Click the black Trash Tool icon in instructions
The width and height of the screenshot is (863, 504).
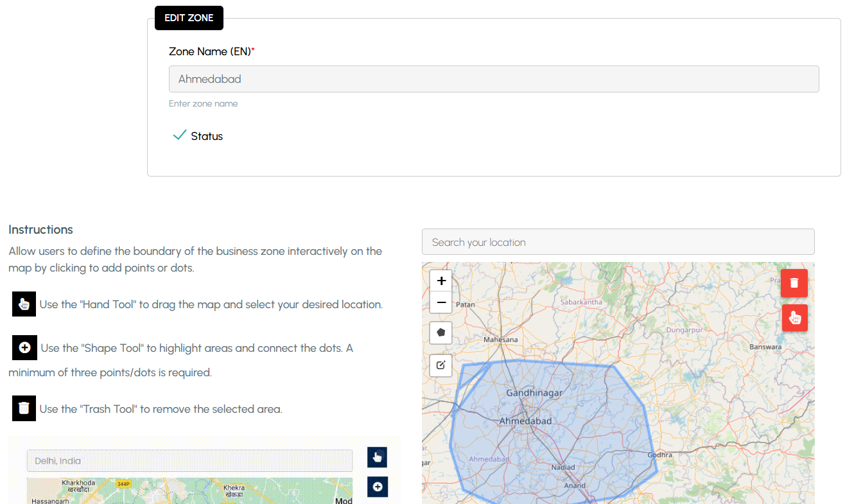click(x=24, y=408)
